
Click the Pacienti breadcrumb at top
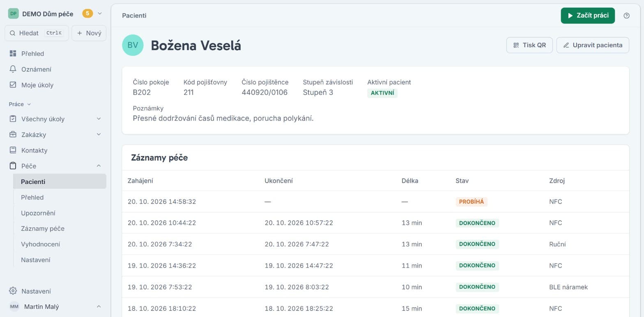(x=134, y=16)
